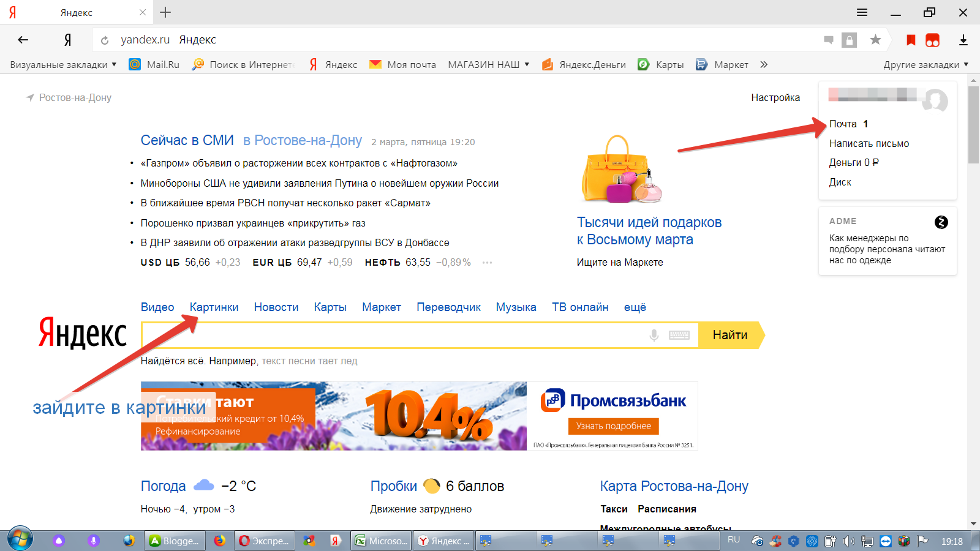This screenshot has height=551, width=980.
Task: Bookmark this page with the star icon
Action: [x=875, y=40]
